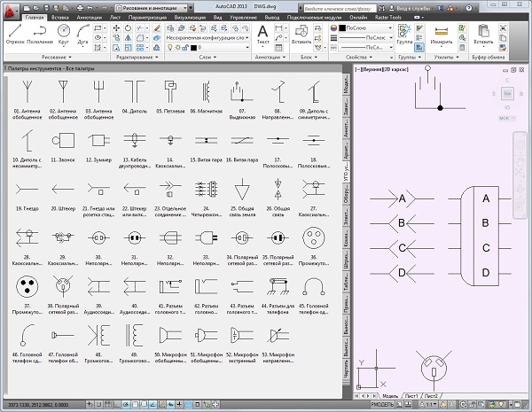Viewport: 532px width, 412px height.
Task: Click the Вставить paste button
Action: (x=484, y=33)
